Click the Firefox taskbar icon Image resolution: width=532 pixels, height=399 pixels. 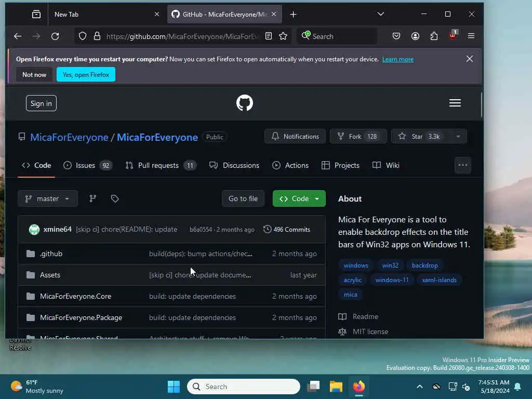[x=358, y=387]
